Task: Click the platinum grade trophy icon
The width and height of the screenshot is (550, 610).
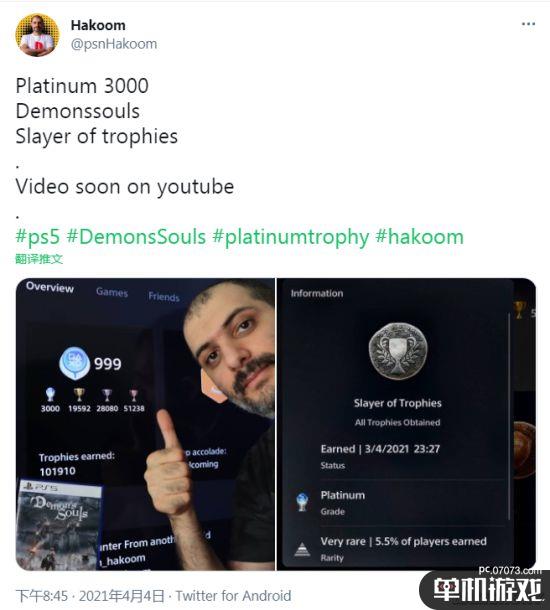Action: (x=302, y=502)
